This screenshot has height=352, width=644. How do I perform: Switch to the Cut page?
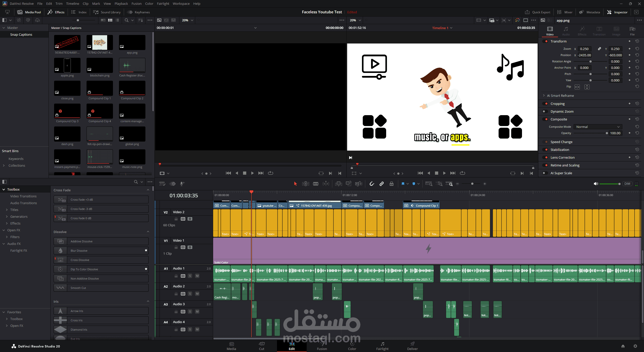point(262,346)
